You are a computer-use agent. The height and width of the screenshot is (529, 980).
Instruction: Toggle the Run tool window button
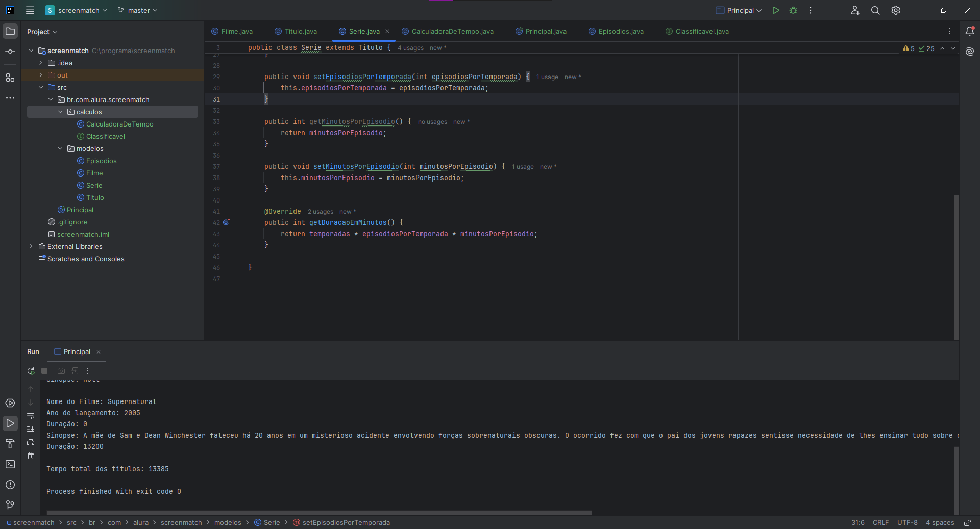click(x=10, y=423)
